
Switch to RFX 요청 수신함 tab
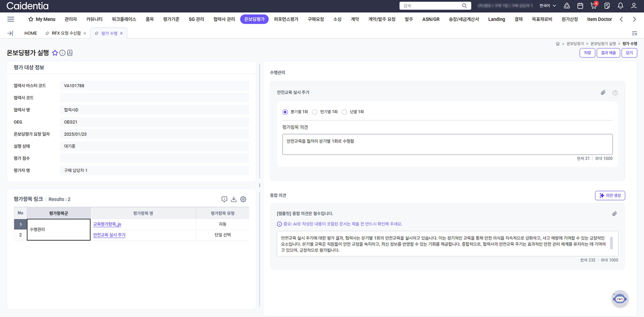coord(66,33)
